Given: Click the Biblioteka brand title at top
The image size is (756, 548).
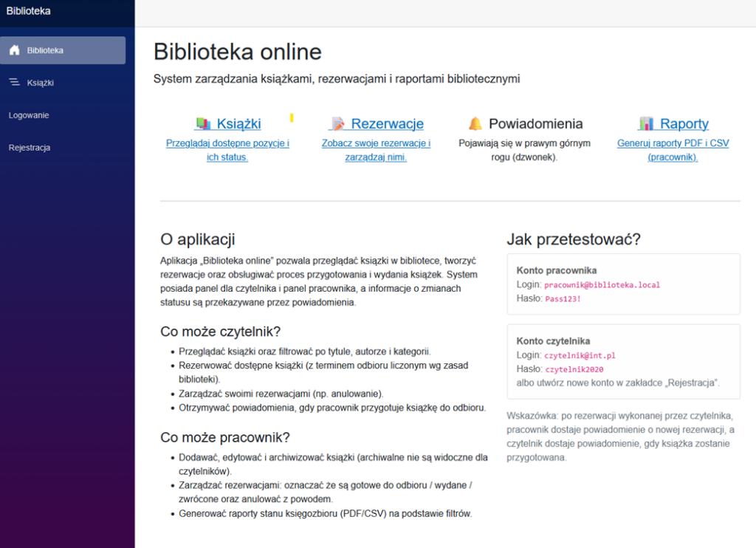Looking at the screenshot, I should [28, 11].
